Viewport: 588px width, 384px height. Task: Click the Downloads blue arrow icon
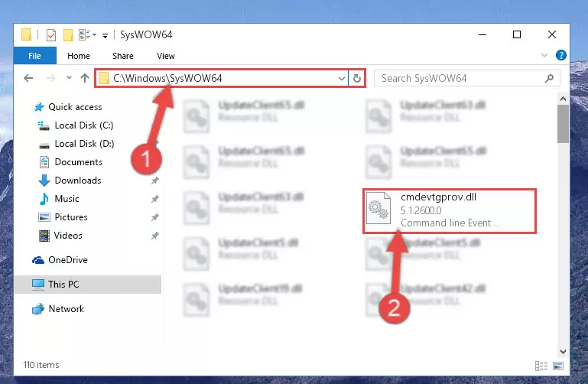point(44,181)
